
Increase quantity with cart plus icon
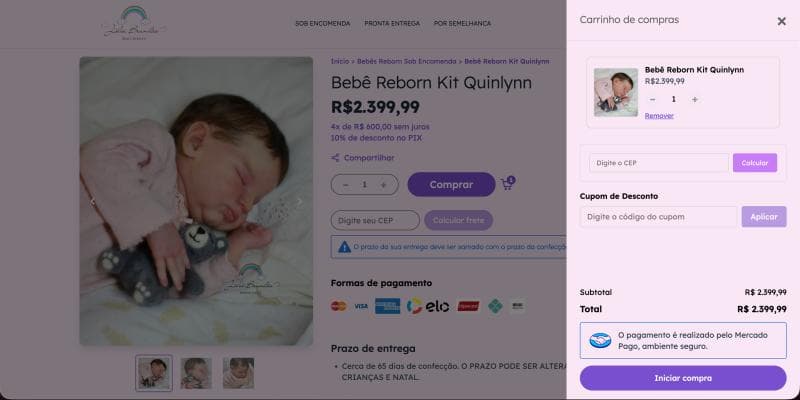[695, 99]
